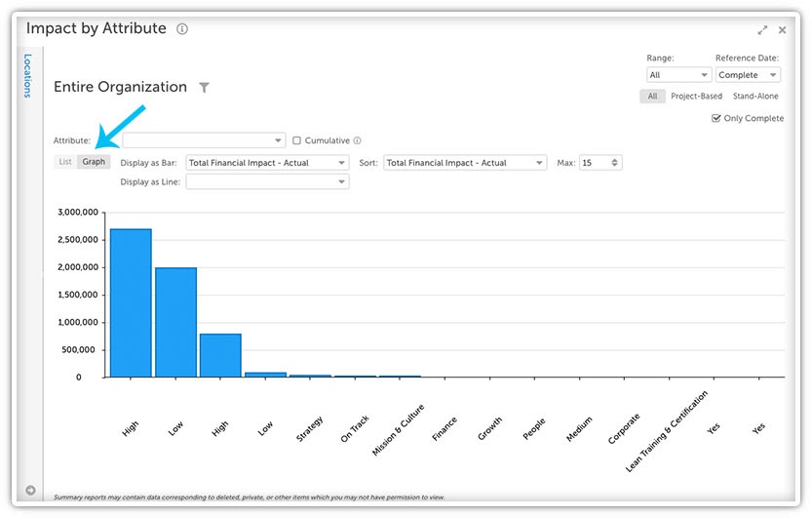Open the Range dropdown set to All
The height and width of the screenshot is (518, 812).
click(x=678, y=74)
